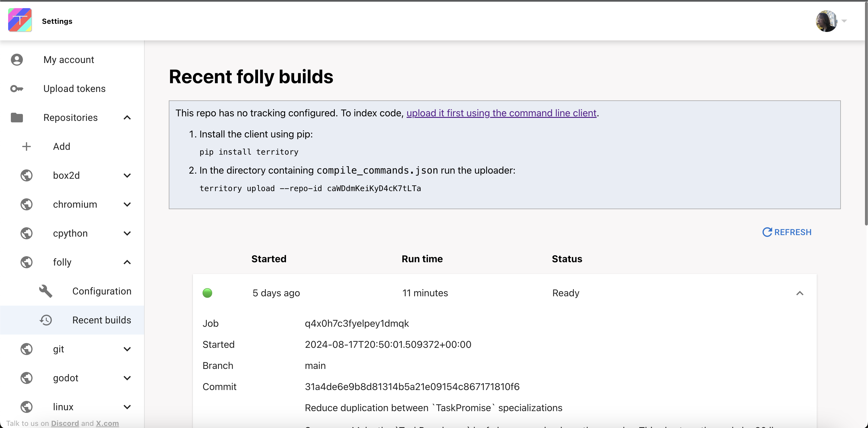Click the Repositories folder icon
The width and height of the screenshot is (868, 428).
pos(17,118)
